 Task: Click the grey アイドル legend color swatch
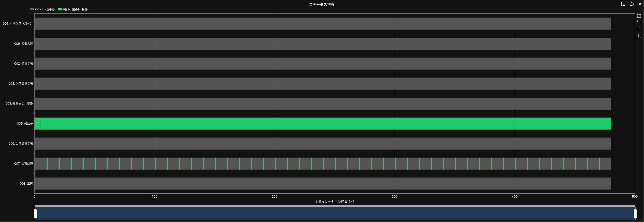click(x=32, y=9)
